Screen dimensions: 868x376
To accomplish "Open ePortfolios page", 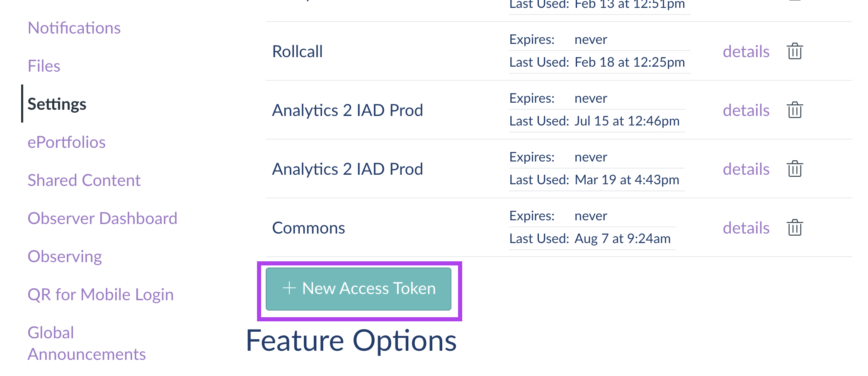I will click(x=66, y=142).
